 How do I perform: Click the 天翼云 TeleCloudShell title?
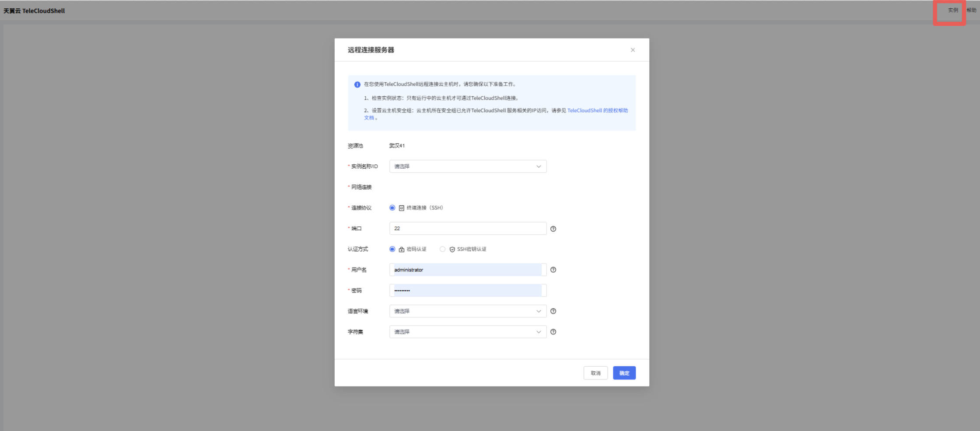click(34, 11)
